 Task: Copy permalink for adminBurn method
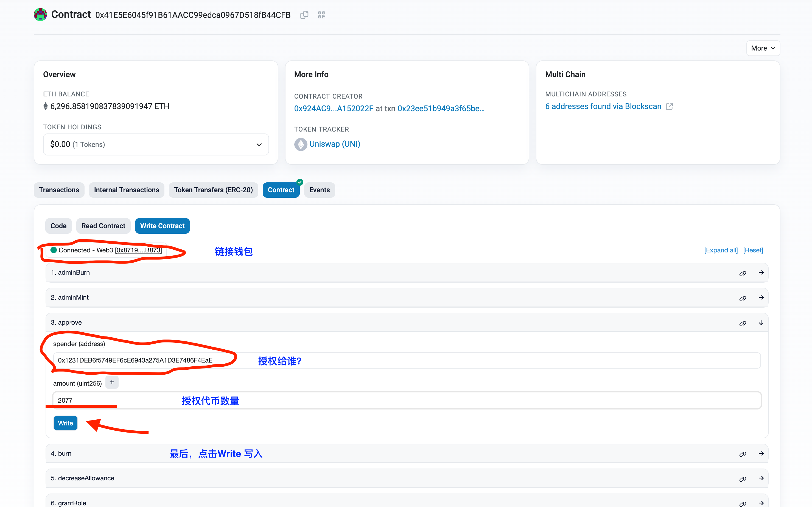pos(743,273)
